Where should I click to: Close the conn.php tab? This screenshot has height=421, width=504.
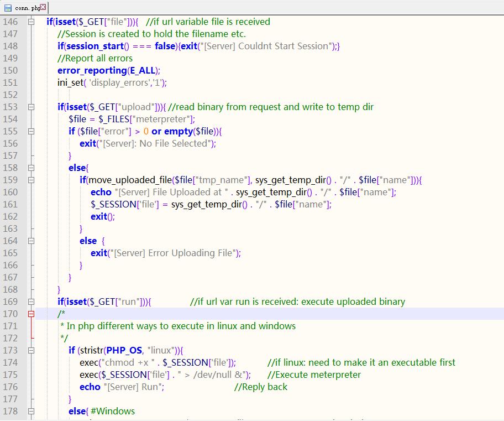pos(43,7)
